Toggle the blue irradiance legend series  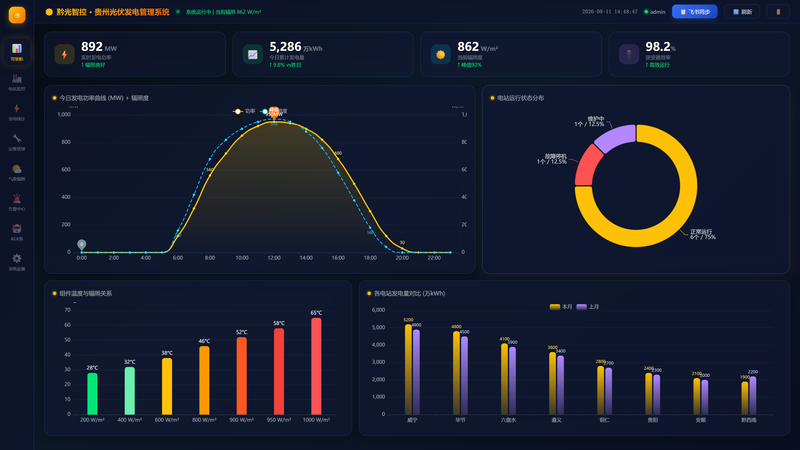click(274, 111)
